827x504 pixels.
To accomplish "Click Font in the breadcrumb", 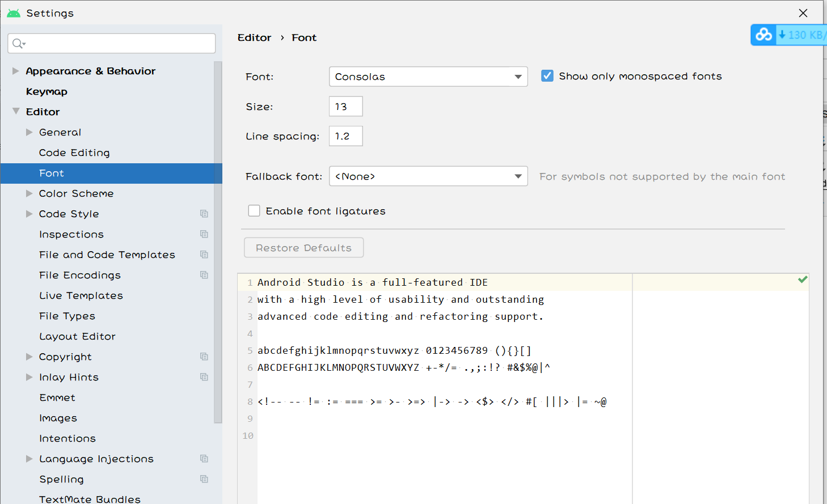I will coord(304,37).
